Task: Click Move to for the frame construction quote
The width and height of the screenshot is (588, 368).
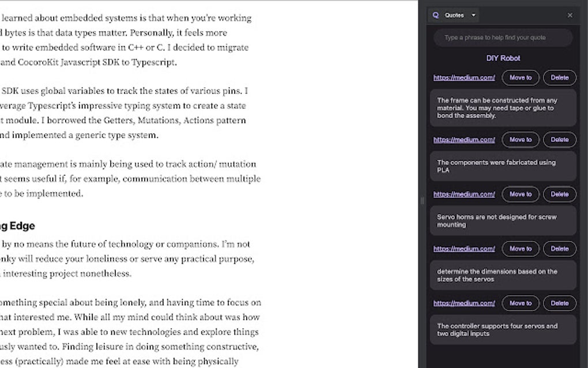Action: tap(521, 77)
